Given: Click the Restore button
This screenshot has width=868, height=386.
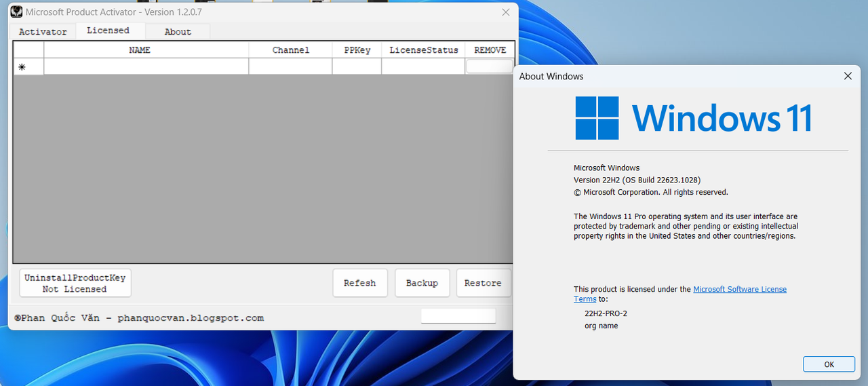Looking at the screenshot, I should (x=484, y=283).
